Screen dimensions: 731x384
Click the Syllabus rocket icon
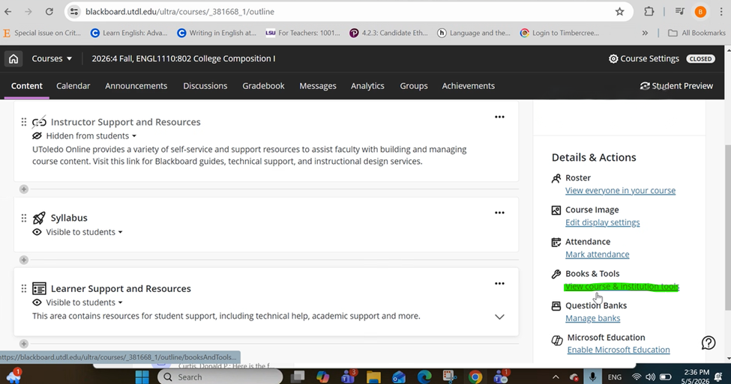pos(39,218)
